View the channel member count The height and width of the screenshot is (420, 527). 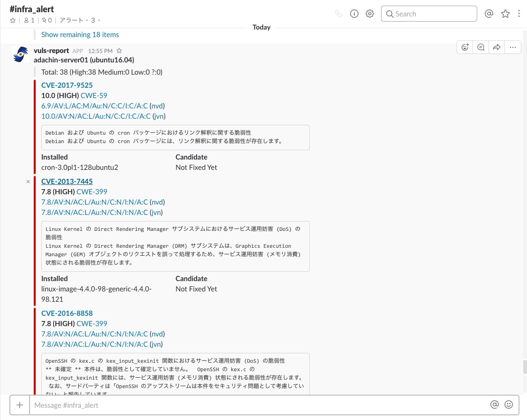click(29, 21)
